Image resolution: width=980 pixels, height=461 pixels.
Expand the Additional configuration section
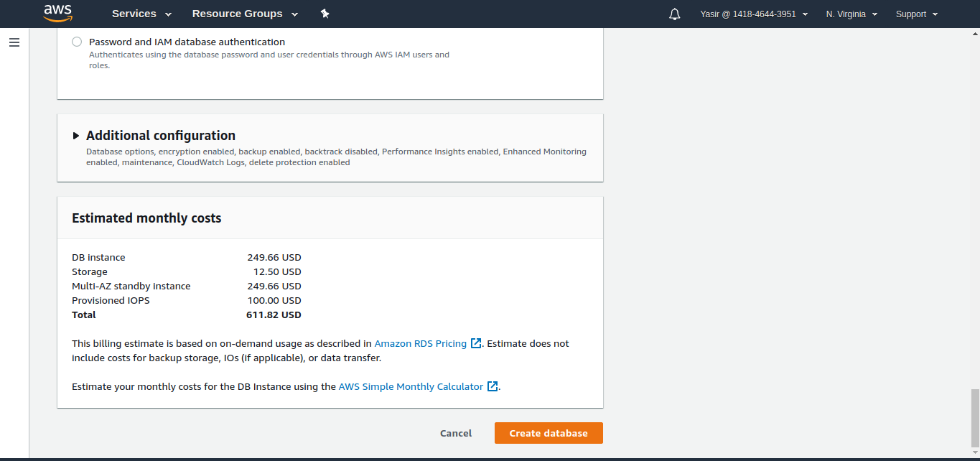(x=76, y=136)
